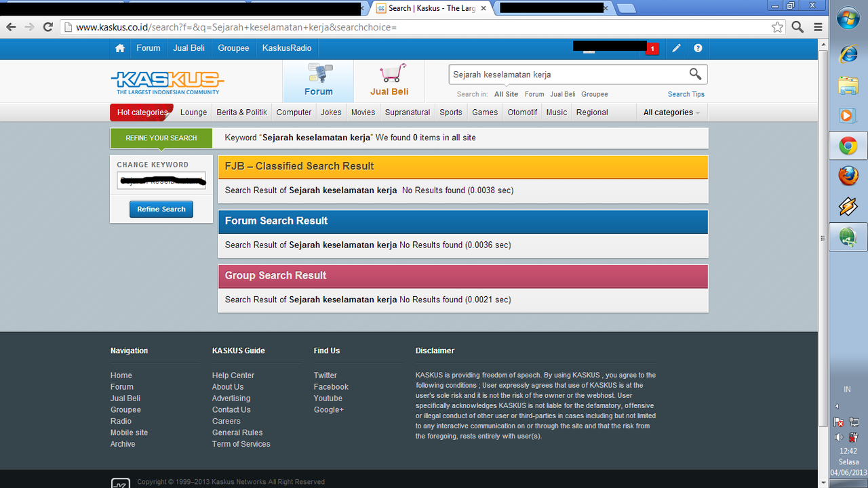868x488 pixels.
Task: Click the Kaskus home icon in top bar
Action: 120,48
